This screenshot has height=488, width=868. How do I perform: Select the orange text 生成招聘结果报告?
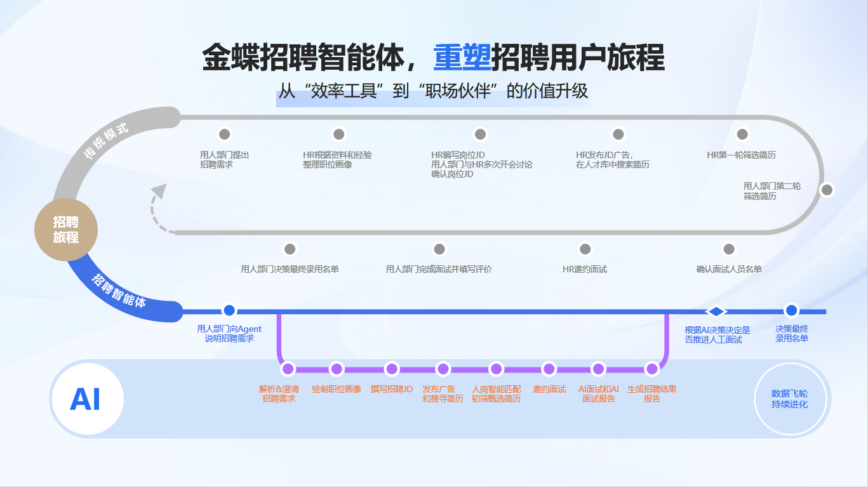652,394
